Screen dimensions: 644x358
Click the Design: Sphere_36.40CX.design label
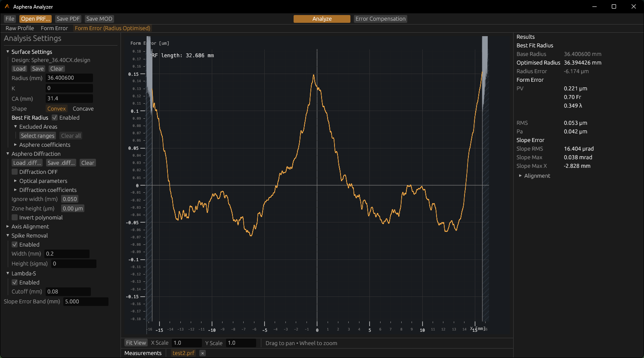(x=51, y=60)
